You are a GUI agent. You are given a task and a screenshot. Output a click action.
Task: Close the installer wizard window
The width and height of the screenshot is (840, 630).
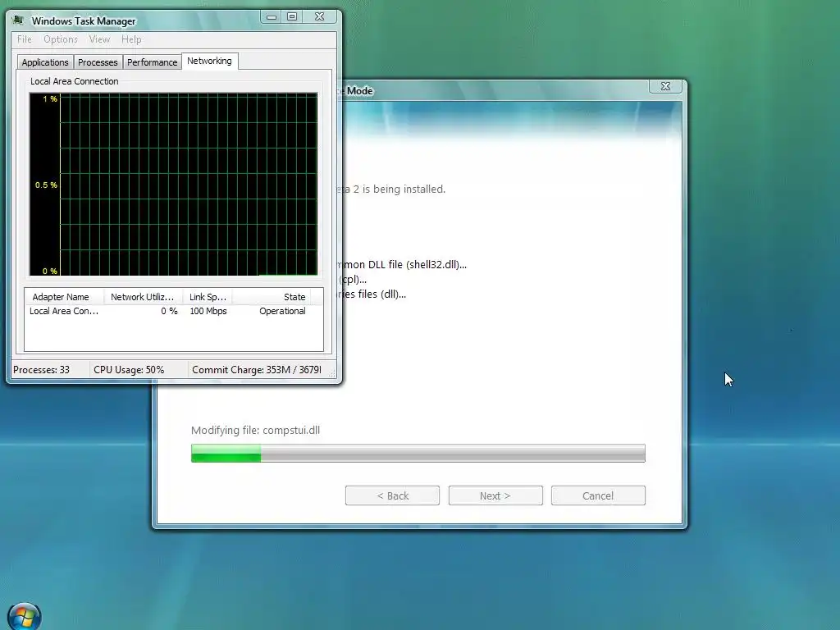[x=665, y=86]
